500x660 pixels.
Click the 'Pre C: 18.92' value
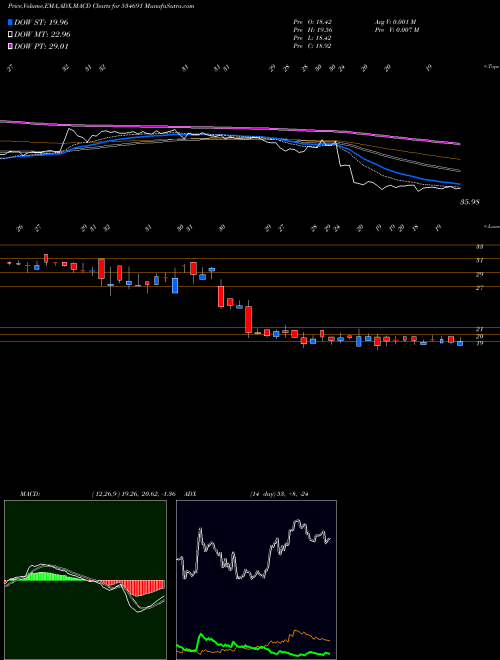tap(313, 46)
